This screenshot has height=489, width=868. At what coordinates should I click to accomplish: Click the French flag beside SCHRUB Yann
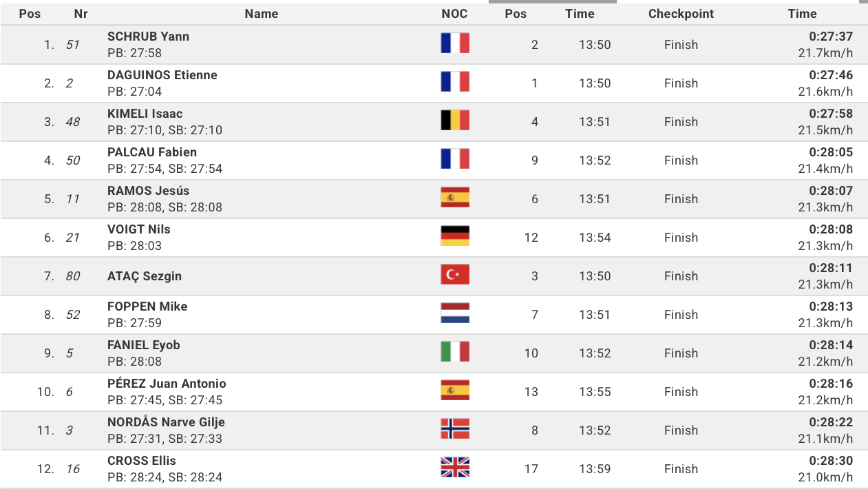(x=454, y=44)
